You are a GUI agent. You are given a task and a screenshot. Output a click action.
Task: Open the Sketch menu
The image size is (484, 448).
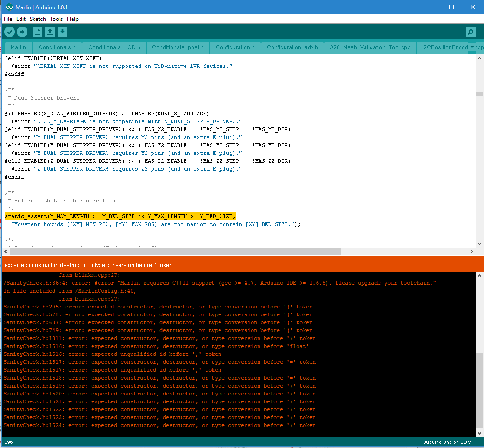coord(38,19)
